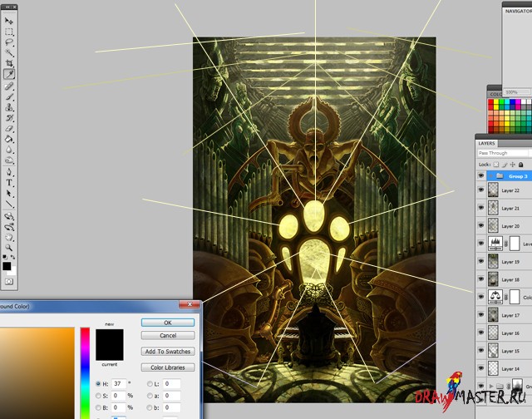The width and height of the screenshot is (532, 419).
Task: Hide Layer 19 with its eye icon
Action: [x=480, y=261]
